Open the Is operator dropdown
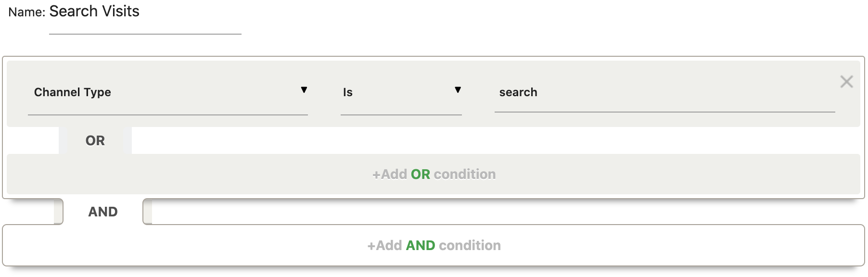The height and width of the screenshot is (277, 868). click(x=401, y=92)
